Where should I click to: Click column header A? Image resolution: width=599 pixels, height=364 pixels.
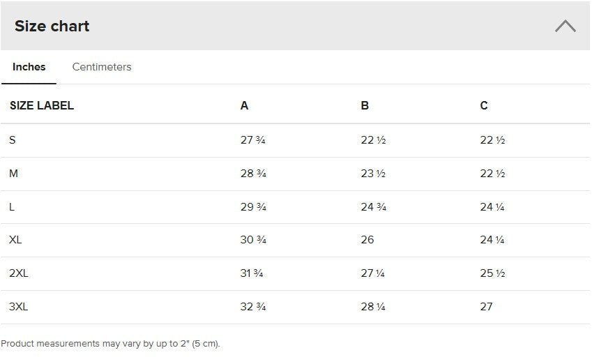pos(244,106)
